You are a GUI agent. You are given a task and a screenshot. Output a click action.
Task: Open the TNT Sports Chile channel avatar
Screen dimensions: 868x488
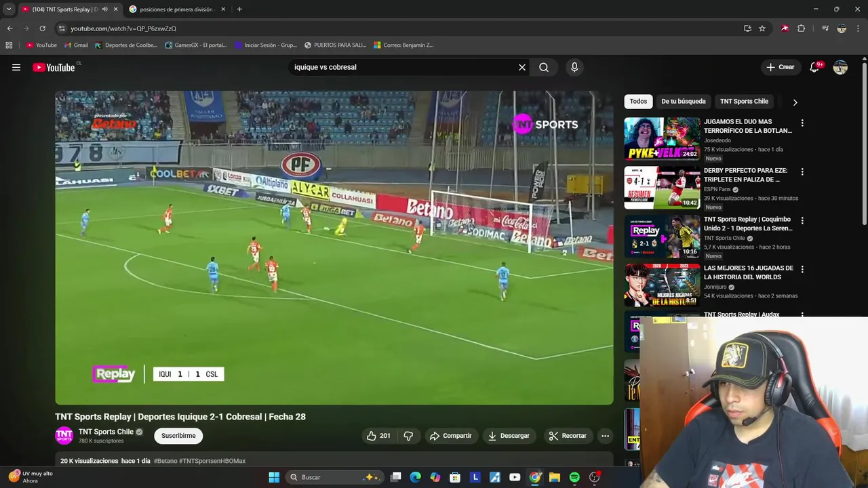[x=64, y=436]
